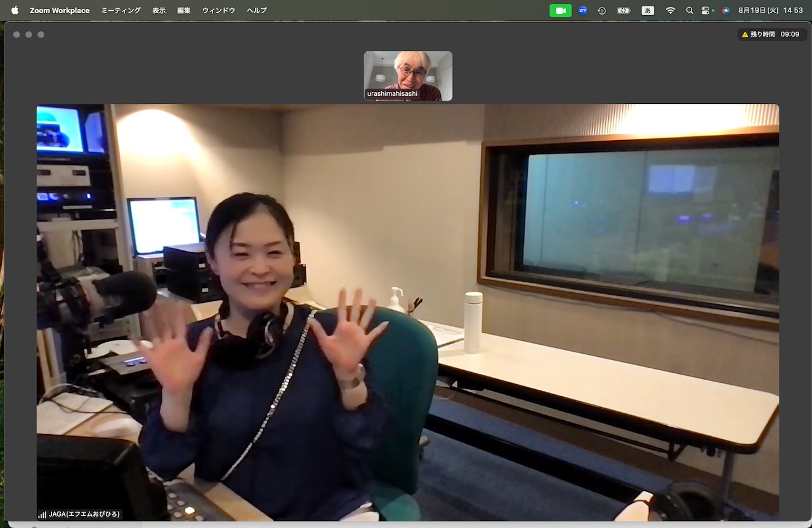Open the 表示 menu

(x=159, y=10)
